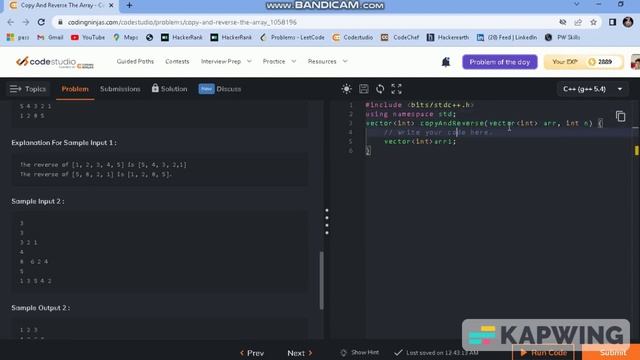Click the Explanation For Sample Input 1 heading
The image size is (640, 360).
[64, 142]
